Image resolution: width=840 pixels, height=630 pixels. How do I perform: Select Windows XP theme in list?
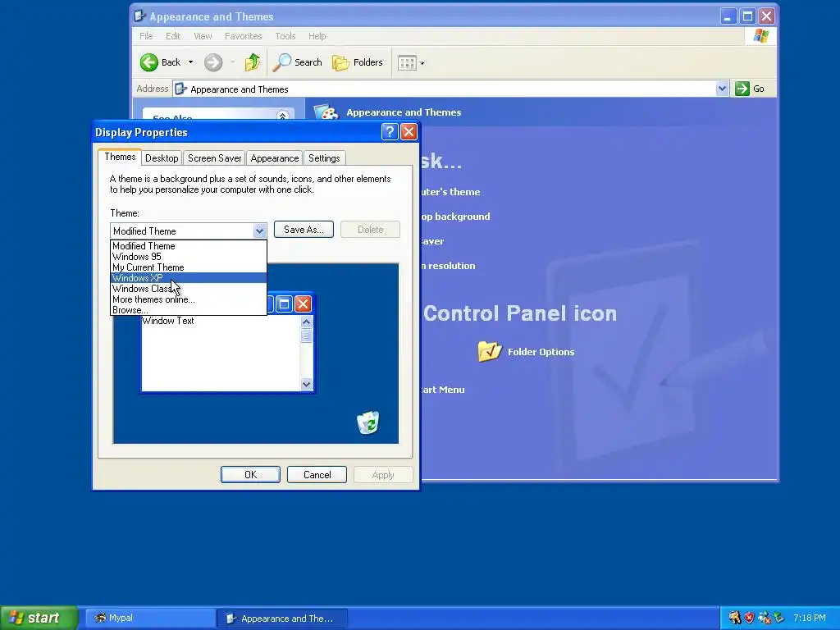point(188,278)
